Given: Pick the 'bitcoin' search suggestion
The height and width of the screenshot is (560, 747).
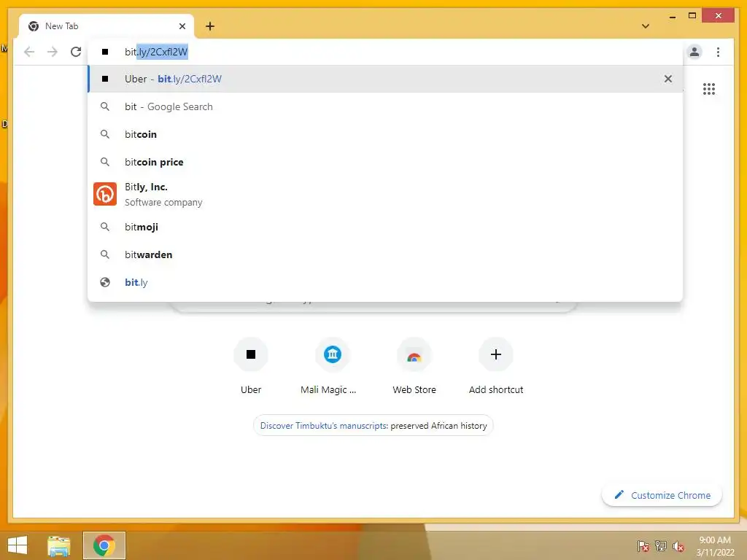Looking at the screenshot, I should pyautogui.click(x=385, y=134).
